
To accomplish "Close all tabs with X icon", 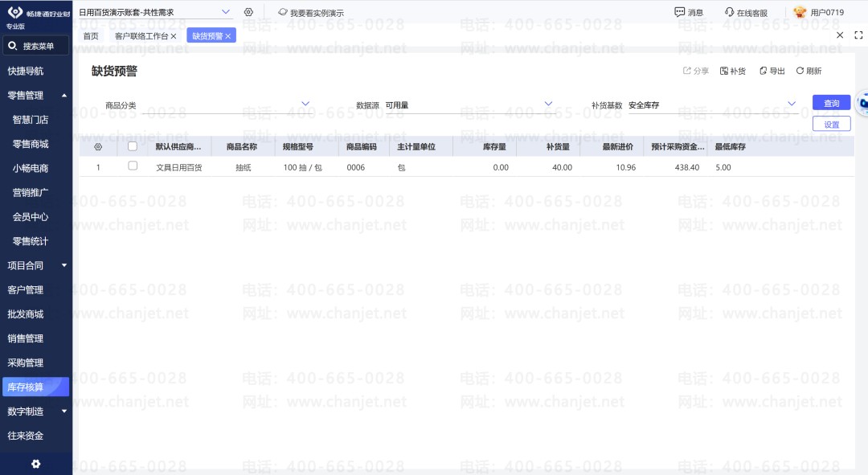I will pos(840,35).
